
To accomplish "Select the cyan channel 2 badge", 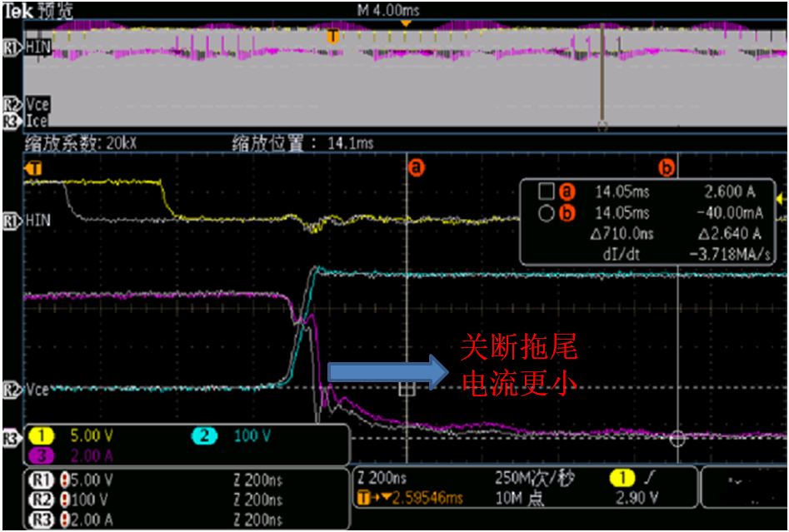I will (x=204, y=435).
